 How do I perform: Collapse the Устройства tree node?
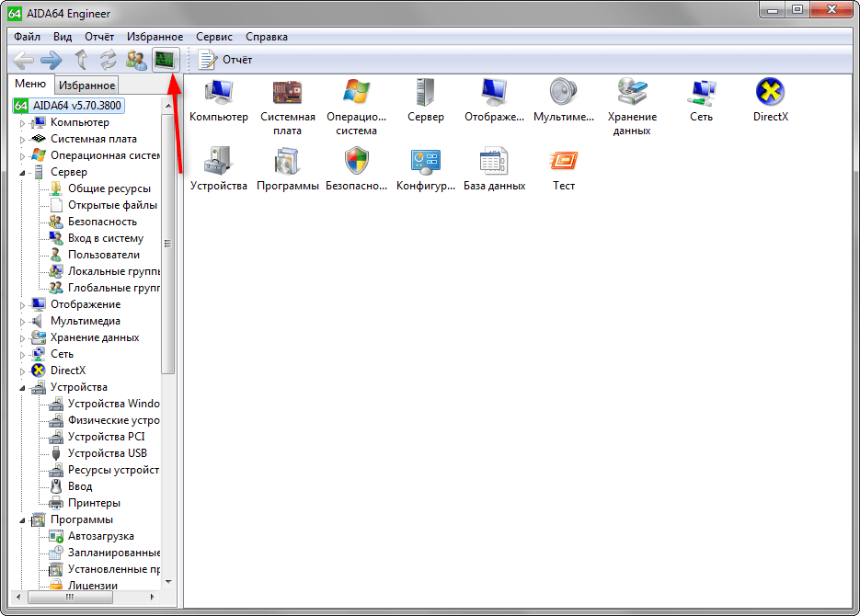23,388
